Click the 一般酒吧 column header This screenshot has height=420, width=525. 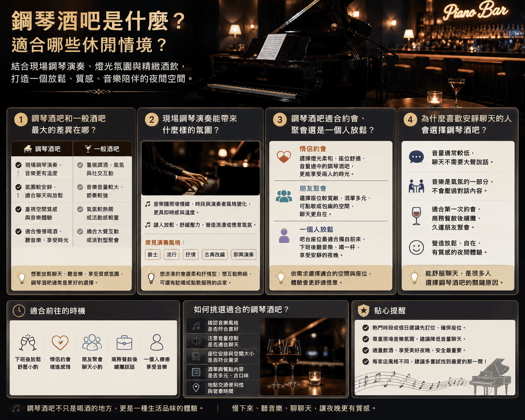(x=102, y=149)
